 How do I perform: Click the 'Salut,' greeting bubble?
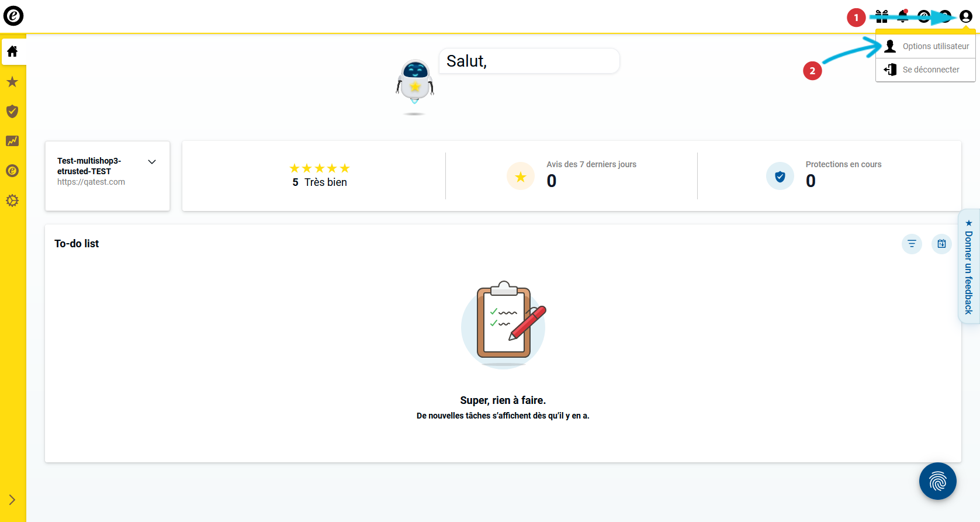tap(529, 61)
